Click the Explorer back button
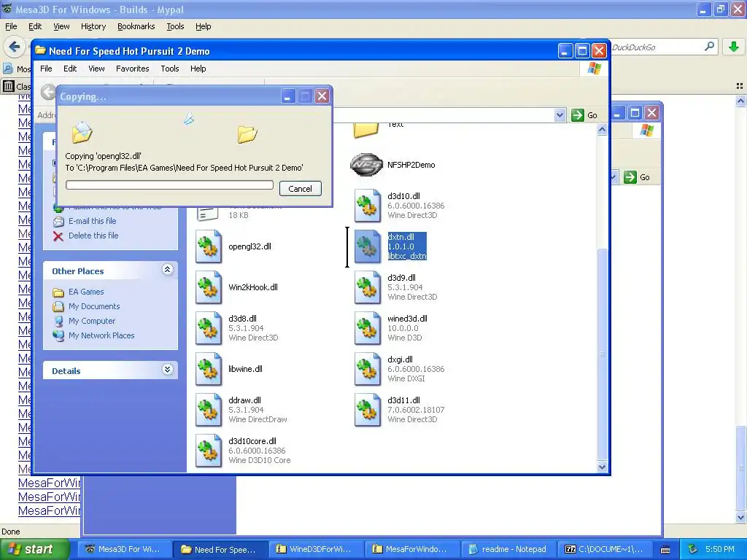747x560 pixels. tap(47, 92)
